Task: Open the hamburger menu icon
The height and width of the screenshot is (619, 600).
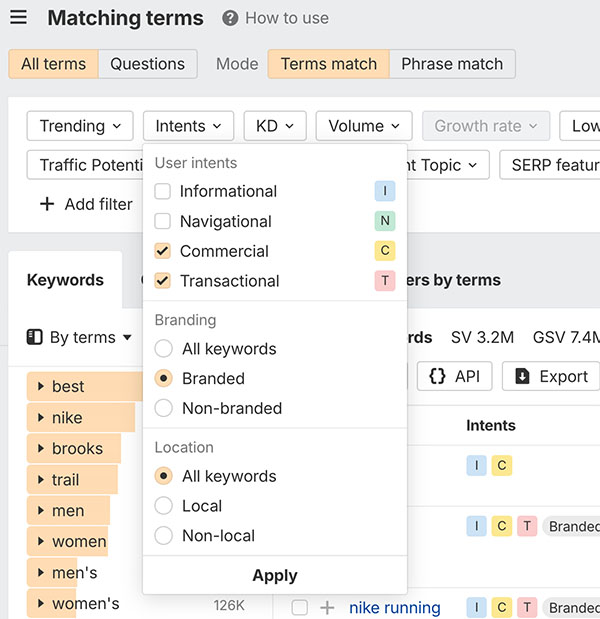Action: tap(19, 17)
